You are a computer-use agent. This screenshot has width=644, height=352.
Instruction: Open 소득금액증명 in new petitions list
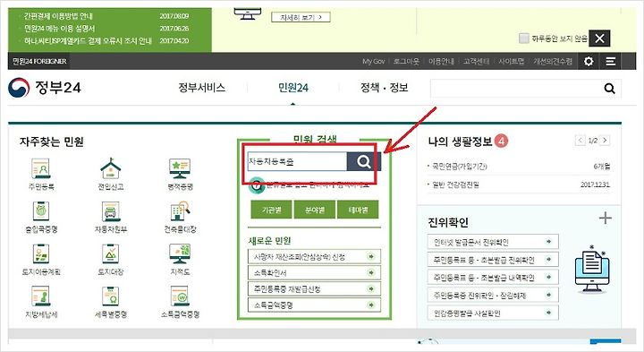pyautogui.click(x=314, y=305)
